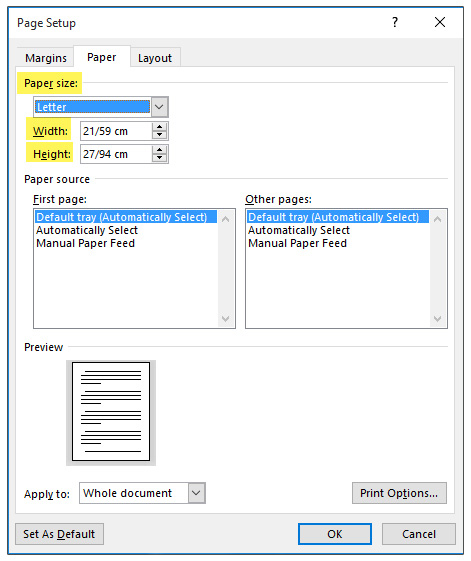Click the Width input field

point(116,131)
